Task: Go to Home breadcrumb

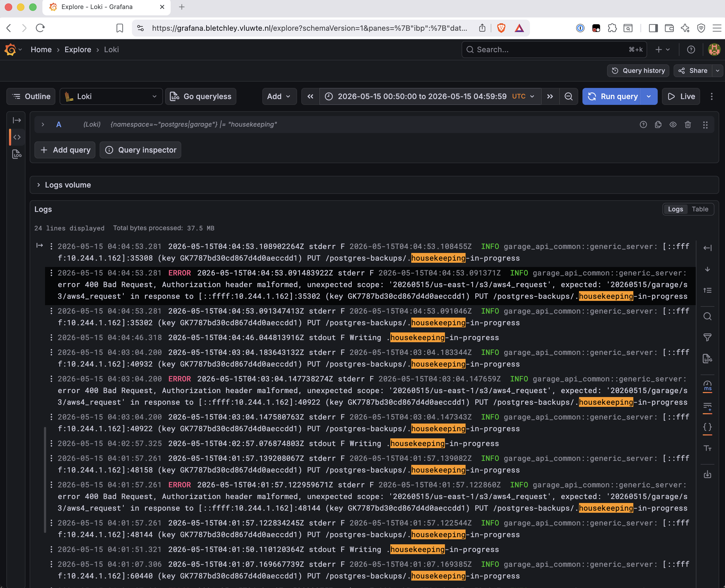Action: [x=41, y=50]
